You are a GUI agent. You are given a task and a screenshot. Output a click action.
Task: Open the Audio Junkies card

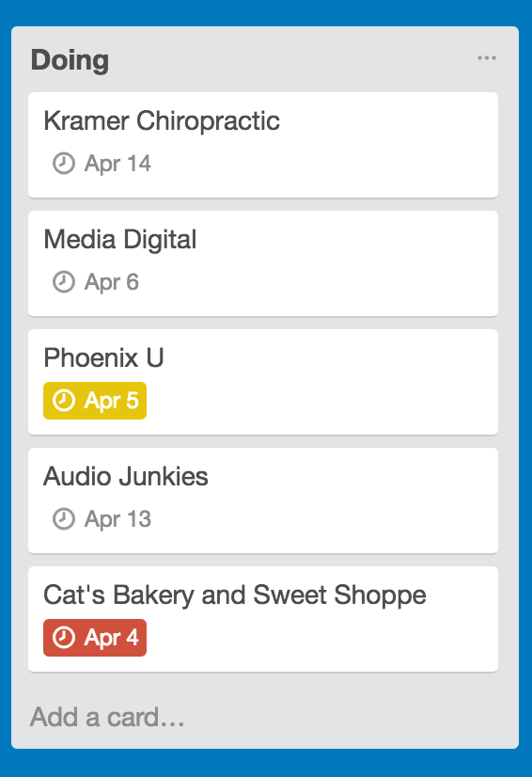coord(263,500)
